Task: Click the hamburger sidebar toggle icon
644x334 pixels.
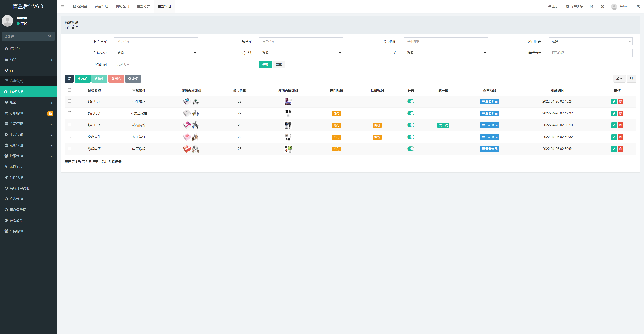Action: click(x=63, y=6)
